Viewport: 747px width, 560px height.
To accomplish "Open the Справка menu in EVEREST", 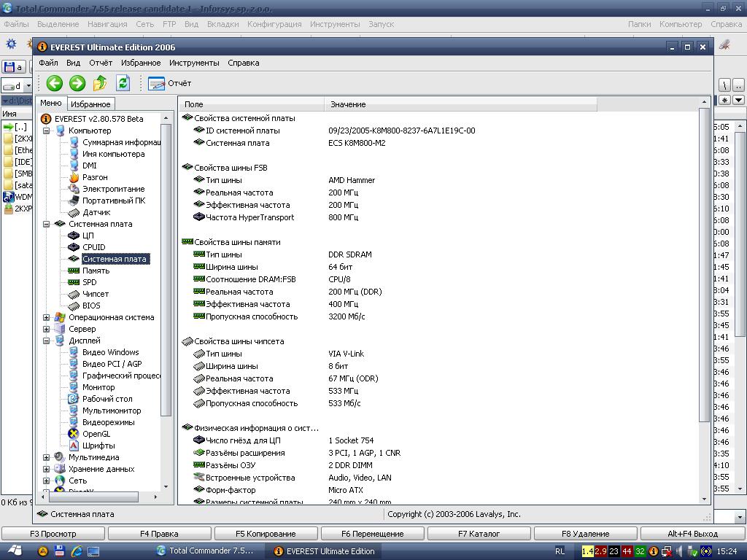I will (x=244, y=63).
